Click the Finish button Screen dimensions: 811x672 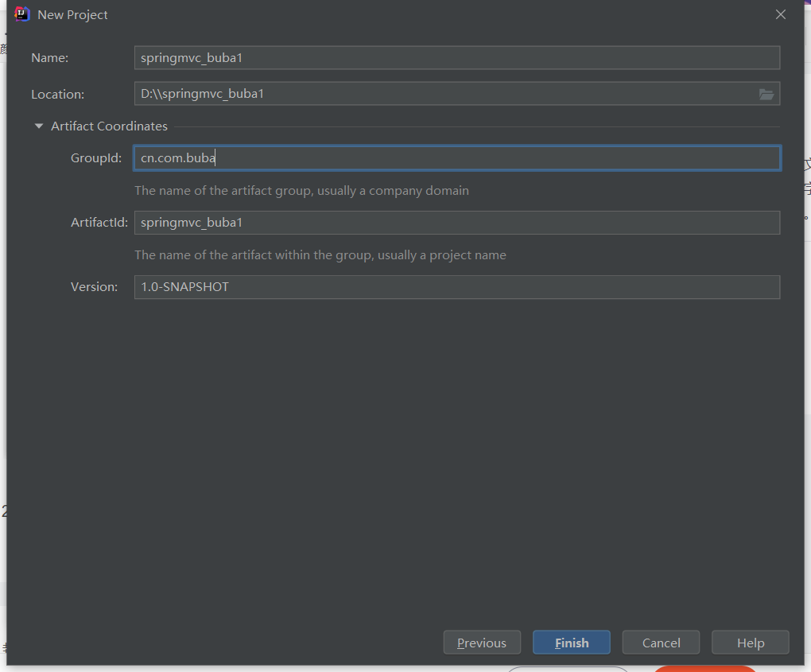point(571,642)
